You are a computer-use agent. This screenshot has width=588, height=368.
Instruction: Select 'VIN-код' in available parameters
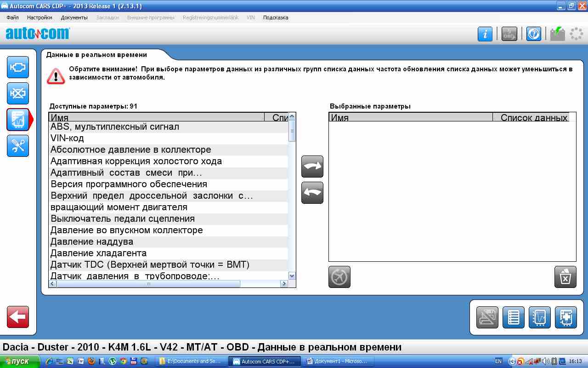click(67, 138)
